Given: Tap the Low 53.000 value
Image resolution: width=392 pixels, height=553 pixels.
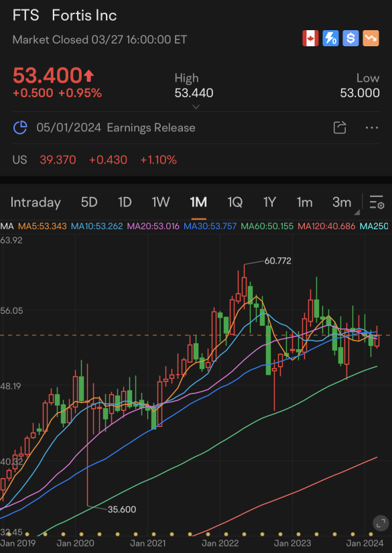Looking at the screenshot, I should coord(360,93).
